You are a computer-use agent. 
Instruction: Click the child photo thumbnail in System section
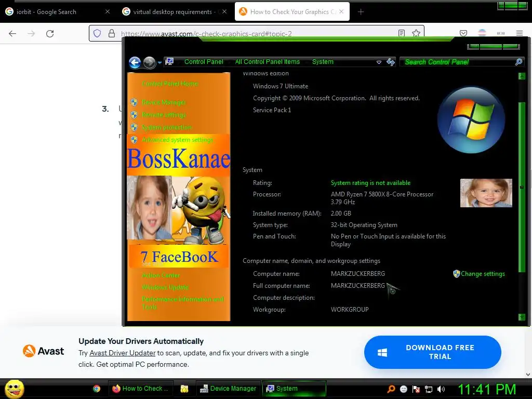pos(486,193)
